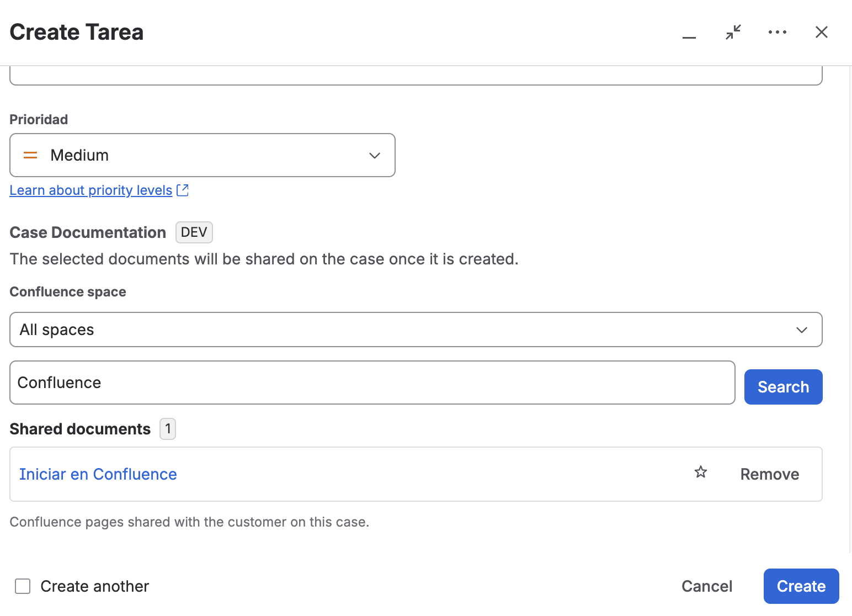This screenshot has height=616, width=852.
Task: Click the Case Documentation heading
Action: click(x=88, y=233)
